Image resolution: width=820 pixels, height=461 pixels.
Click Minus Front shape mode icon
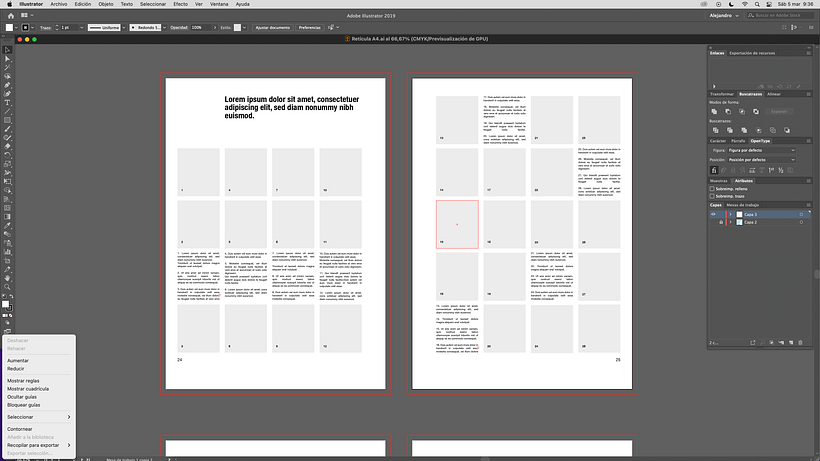point(728,111)
